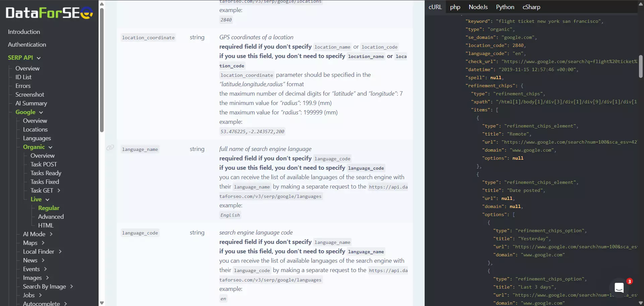
Task: Open the Intercom chat bubble
Action: [620, 288]
